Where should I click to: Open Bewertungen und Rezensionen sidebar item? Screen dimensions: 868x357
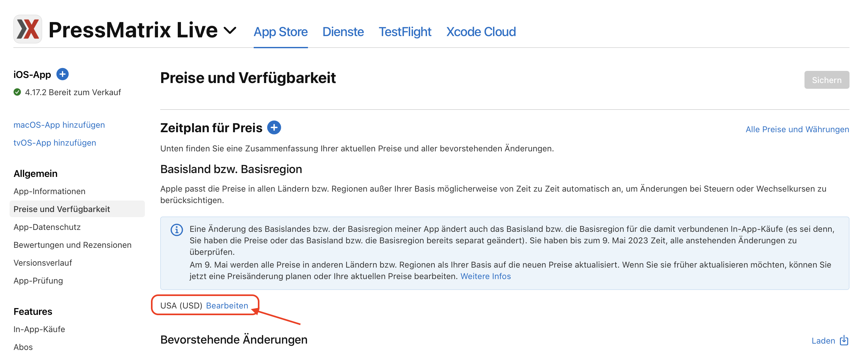point(72,245)
